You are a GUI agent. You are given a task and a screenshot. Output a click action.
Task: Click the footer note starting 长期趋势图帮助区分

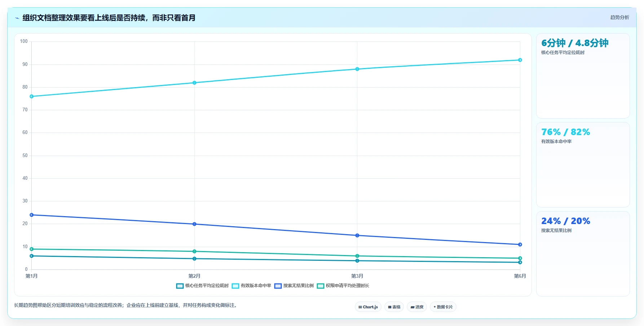[x=126, y=305]
